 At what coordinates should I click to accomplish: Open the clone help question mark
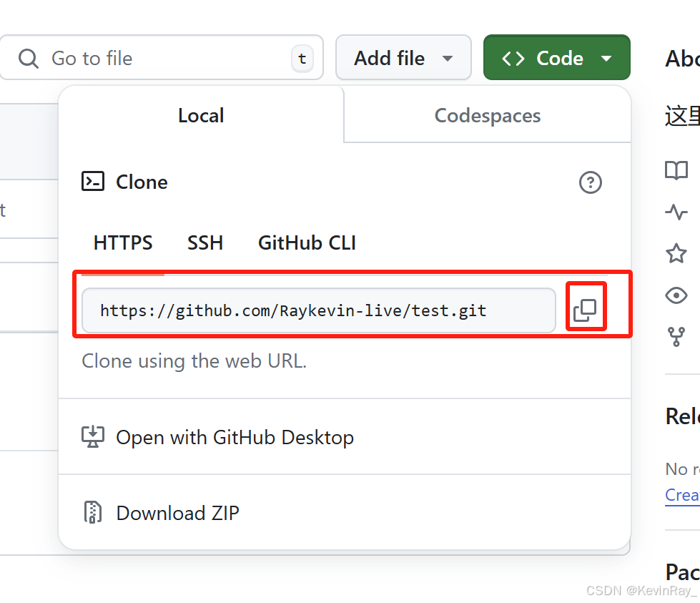(590, 182)
